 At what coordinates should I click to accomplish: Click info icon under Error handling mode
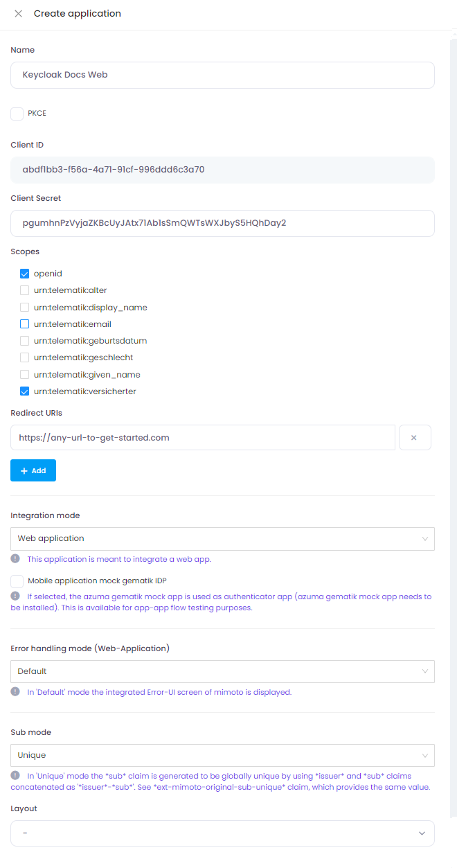click(x=15, y=691)
